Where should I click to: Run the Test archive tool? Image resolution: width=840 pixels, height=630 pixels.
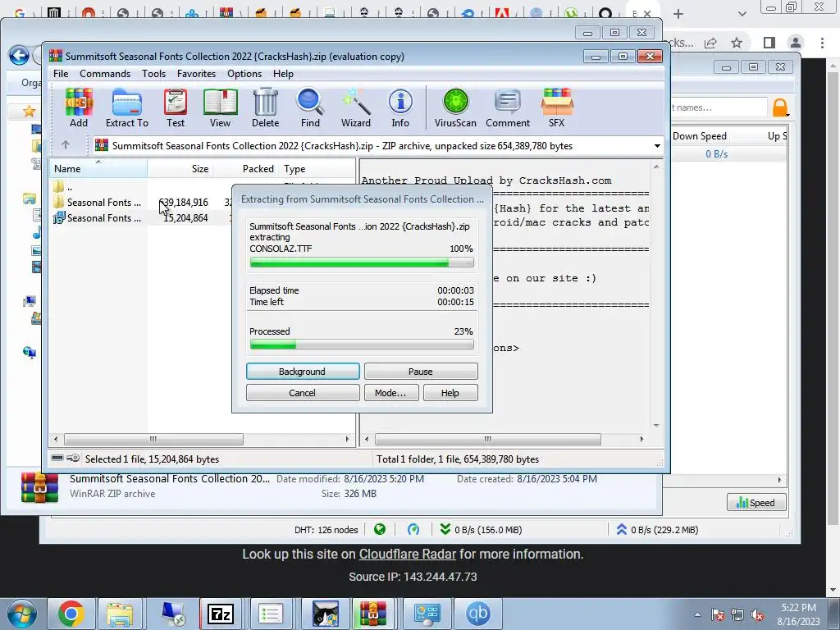176,107
